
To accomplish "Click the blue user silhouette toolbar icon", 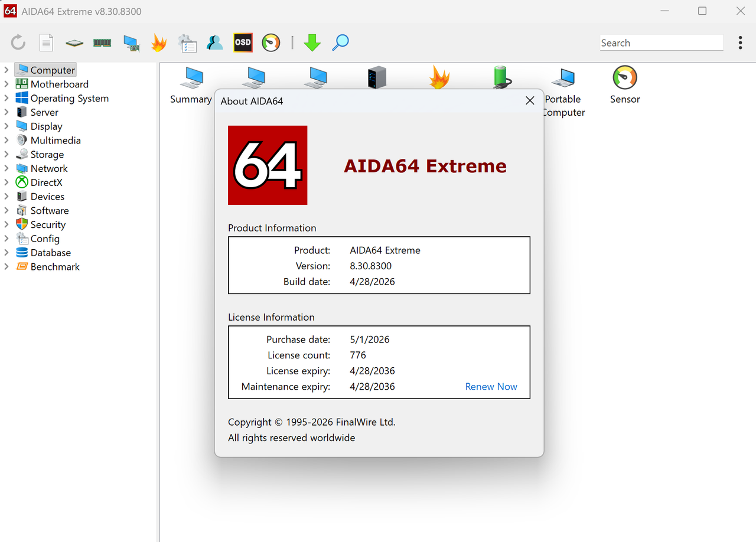I will click(x=215, y=43).
